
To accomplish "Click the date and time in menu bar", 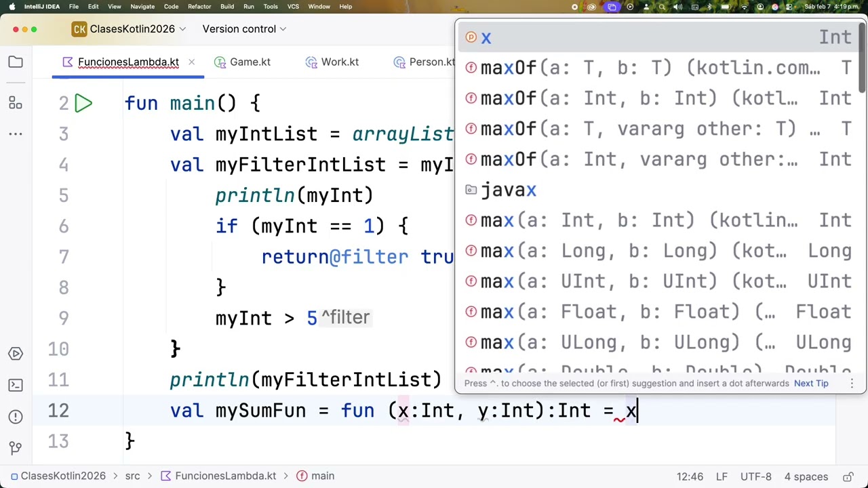I will (831, 7).
